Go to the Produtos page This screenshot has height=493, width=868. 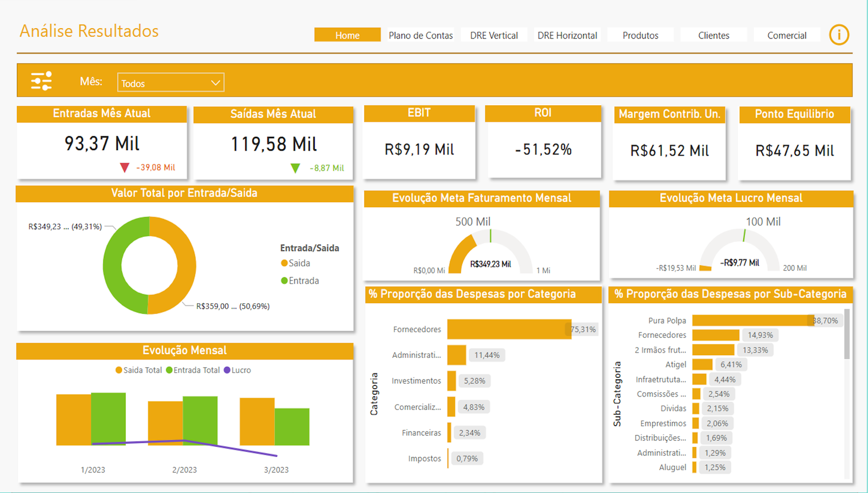tap(640, 35)
